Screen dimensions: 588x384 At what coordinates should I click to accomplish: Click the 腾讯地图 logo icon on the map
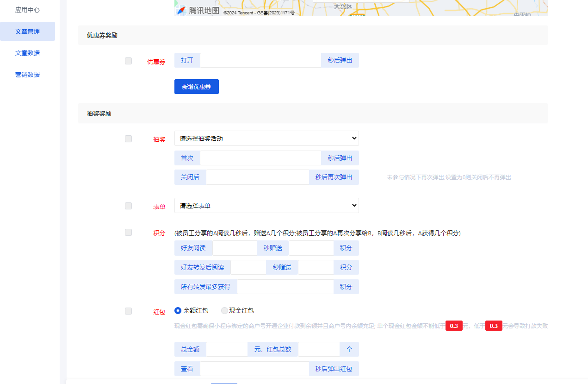point(181,8)
